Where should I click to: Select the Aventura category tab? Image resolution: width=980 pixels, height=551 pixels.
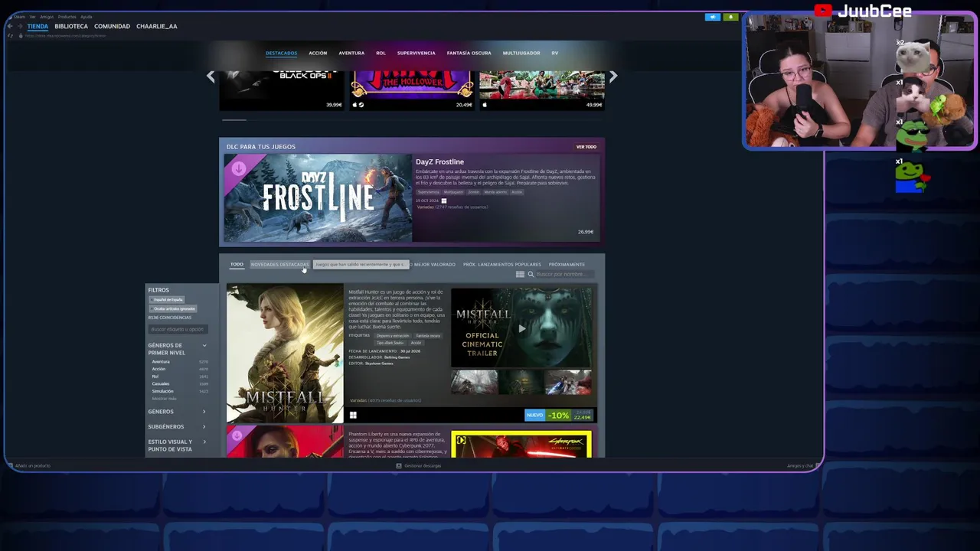click(351, 53)
